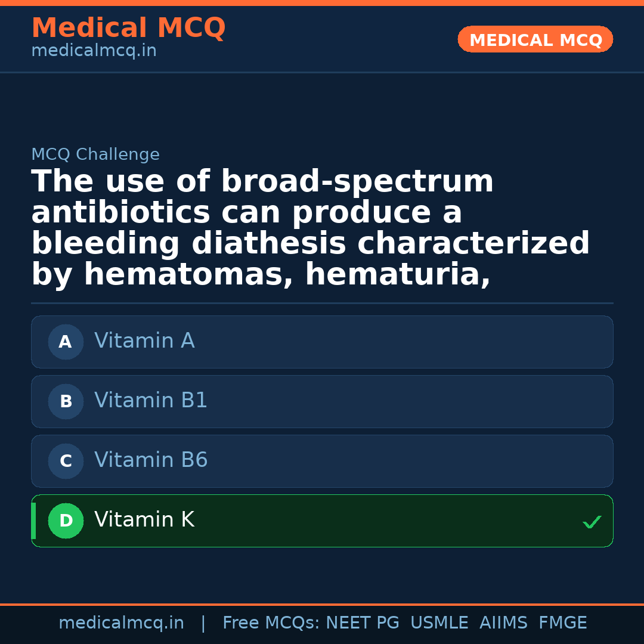Click the circled letter A badge

point(66,342)
